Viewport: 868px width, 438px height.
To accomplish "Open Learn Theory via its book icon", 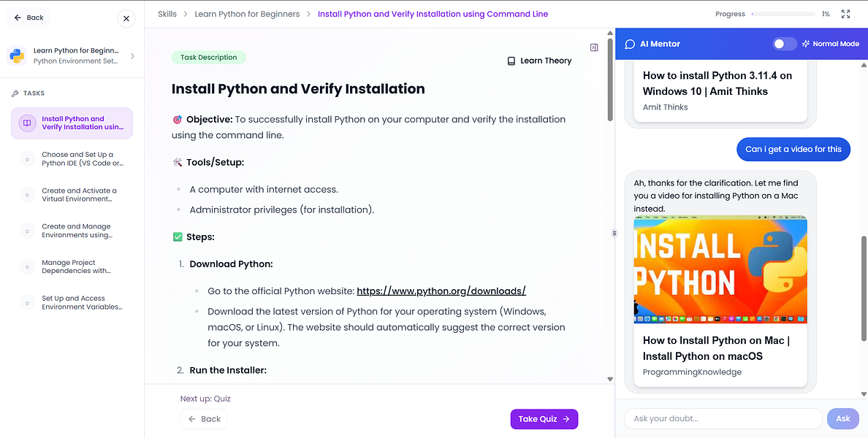I will [511, 61].
